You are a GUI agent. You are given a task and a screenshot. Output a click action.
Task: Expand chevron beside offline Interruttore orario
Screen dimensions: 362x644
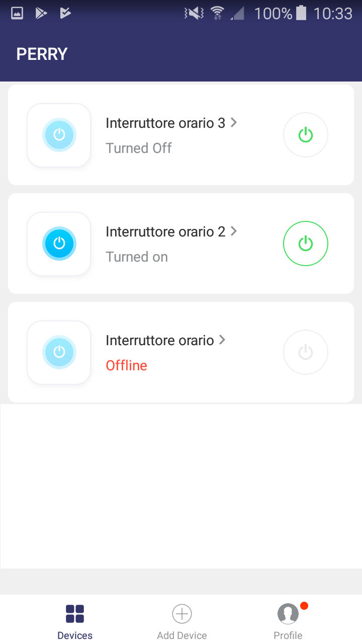tap(222, 340)
